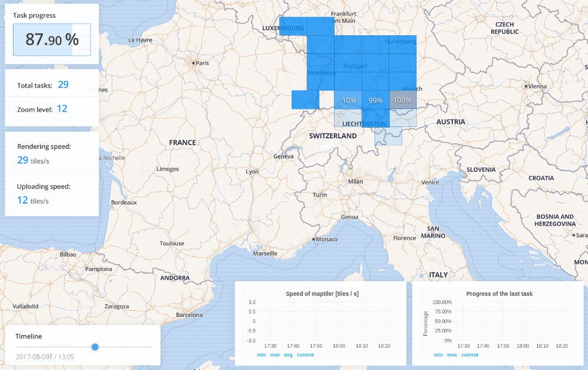The height and width of the screenshot is (370, 588).
Task: Click the Task progress bar showing 87.90 %
Action: (52, 40)
